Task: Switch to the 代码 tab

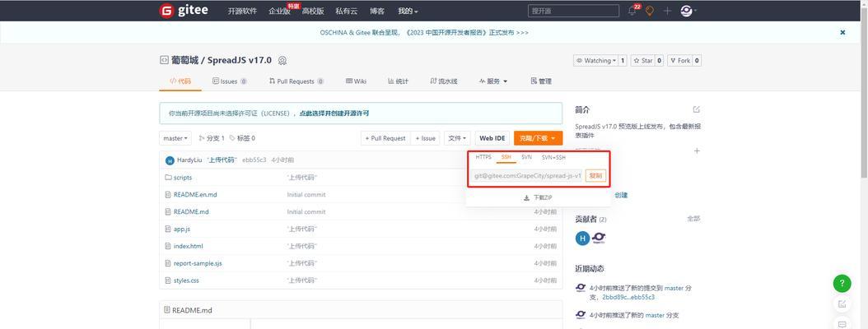Action: pyautogui.click(x=180, y=81)
